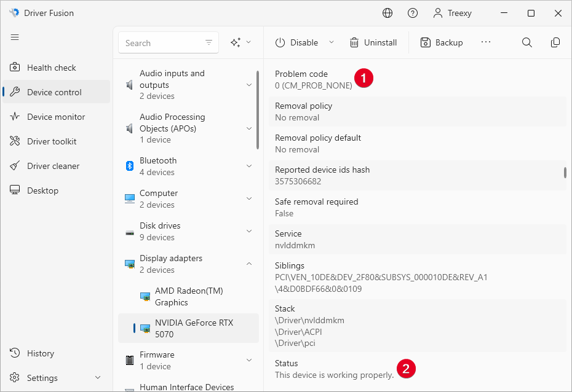Click the Health check camera icon
This screenshot has width=572, height=392.
15,68
